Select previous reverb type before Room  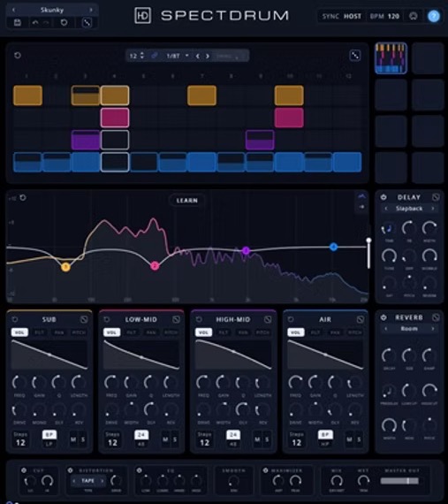click(x=386, y=329)
